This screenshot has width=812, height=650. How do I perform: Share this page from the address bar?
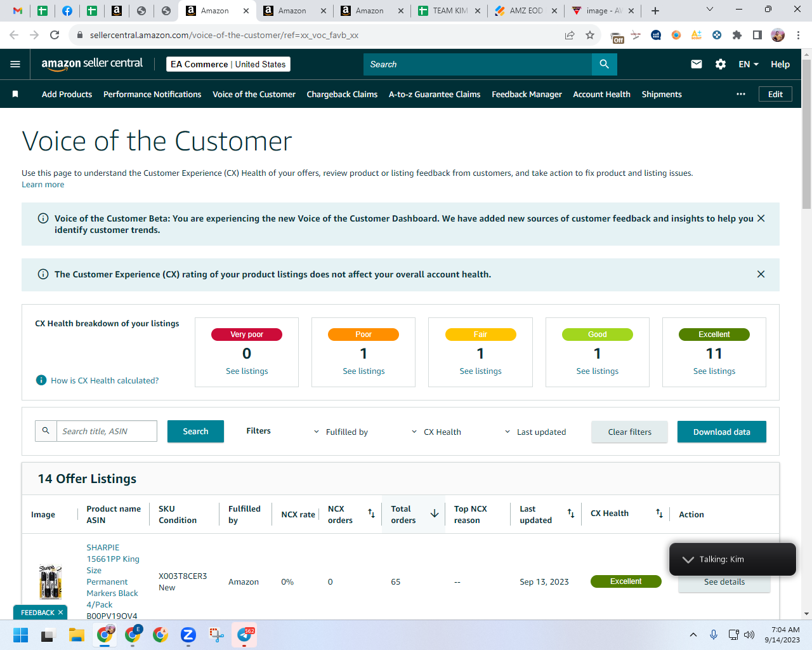570,35
